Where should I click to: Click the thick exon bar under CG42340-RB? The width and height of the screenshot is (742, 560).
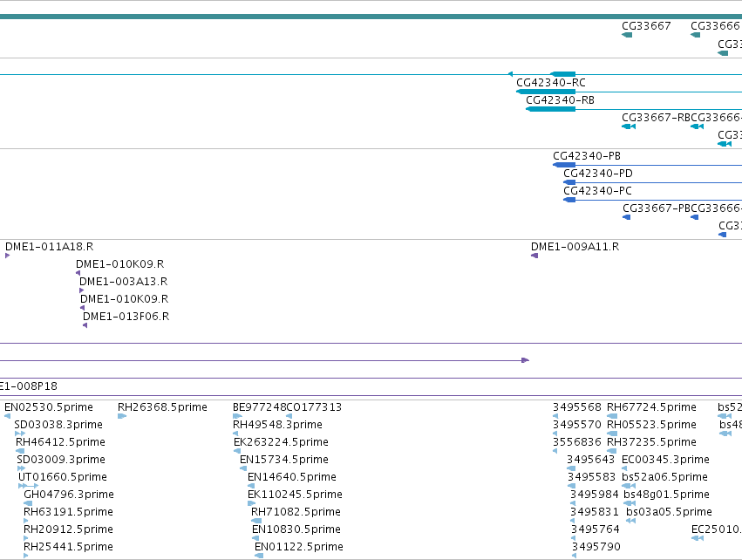click(x=551, y=109)
